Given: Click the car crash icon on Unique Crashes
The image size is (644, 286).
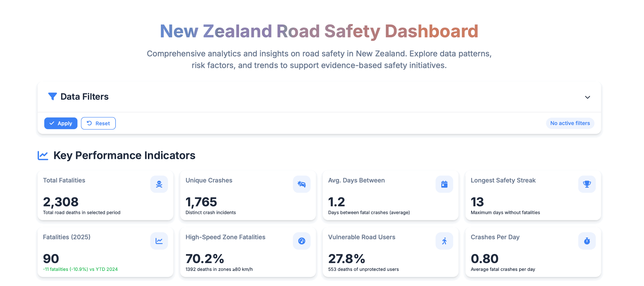Looking at the screenshot, I should click(x=302, y=184).
